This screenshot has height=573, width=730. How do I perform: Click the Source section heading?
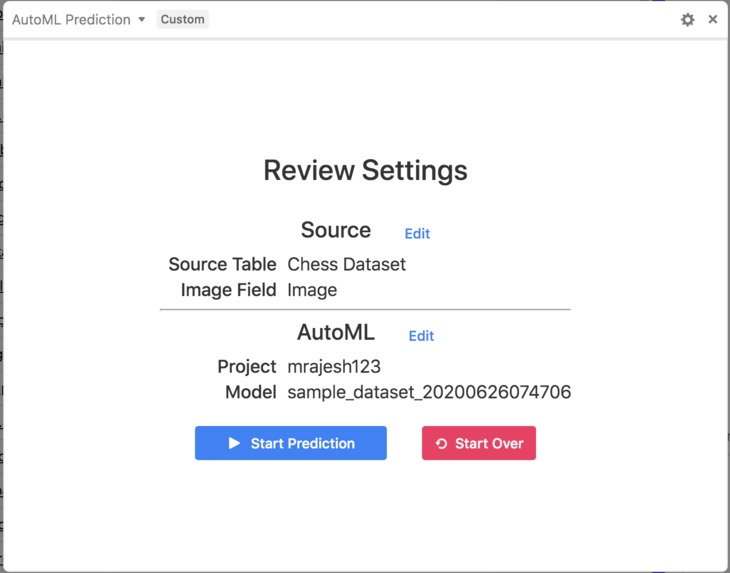coord(336,230)
